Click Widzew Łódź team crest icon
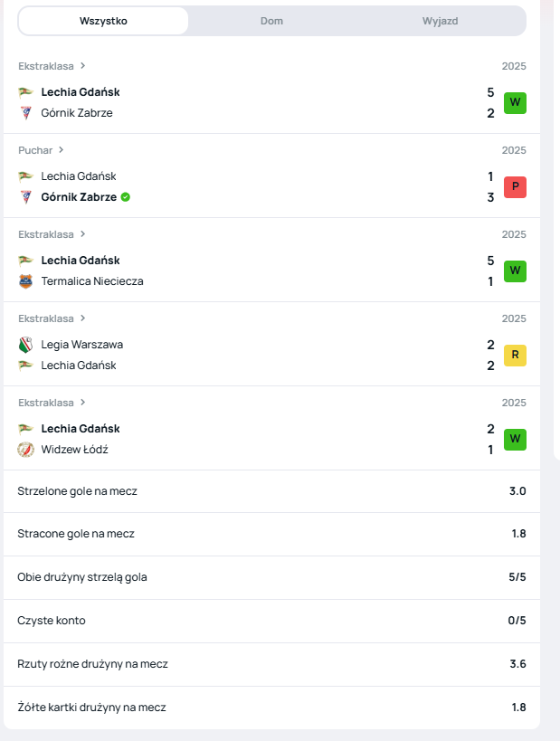The height and width of the screenshot is (741, 560). pyautogui.click(x=25, y=450)
